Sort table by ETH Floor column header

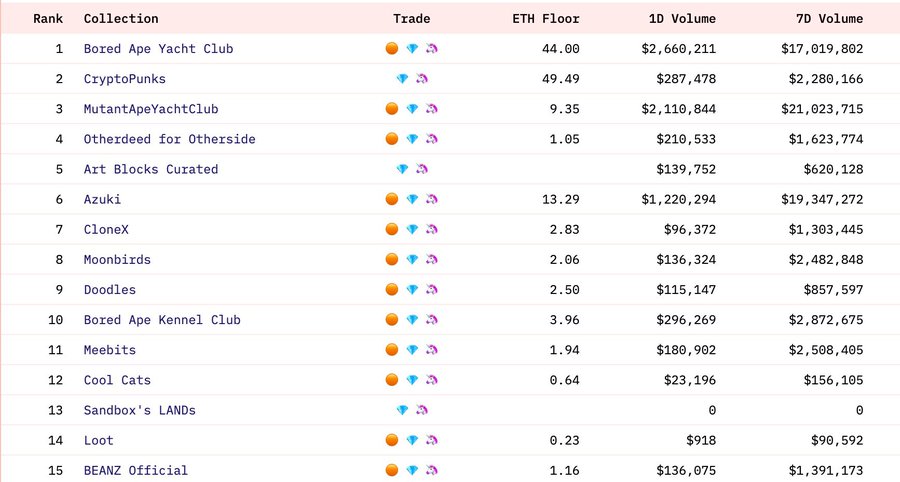tap(547, 19)
